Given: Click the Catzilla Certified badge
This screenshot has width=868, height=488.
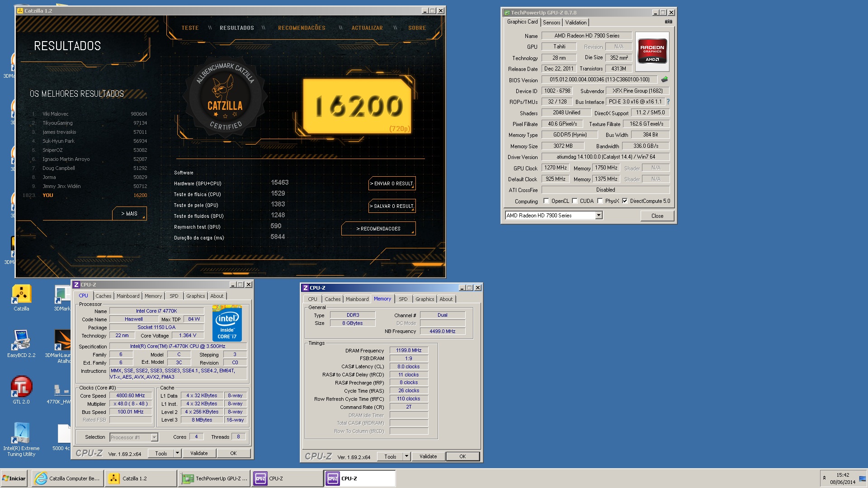Looking at the screenshot, I should click(x=225, y=97).
